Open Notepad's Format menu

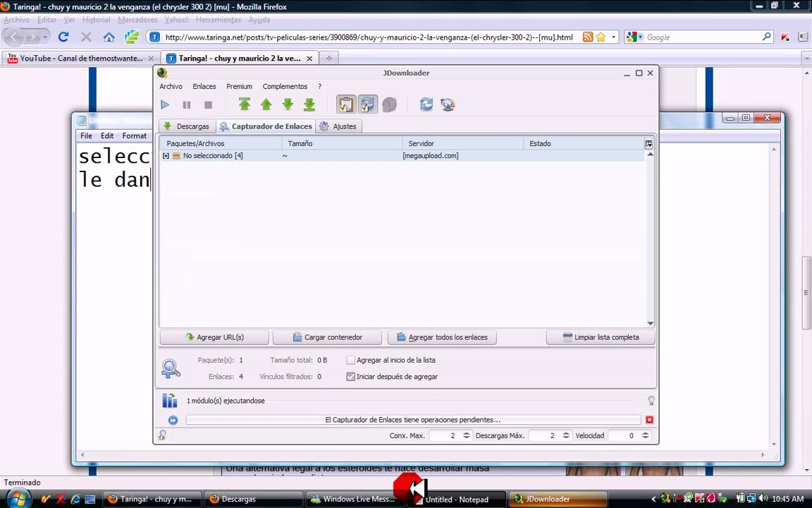click(134, 135)
